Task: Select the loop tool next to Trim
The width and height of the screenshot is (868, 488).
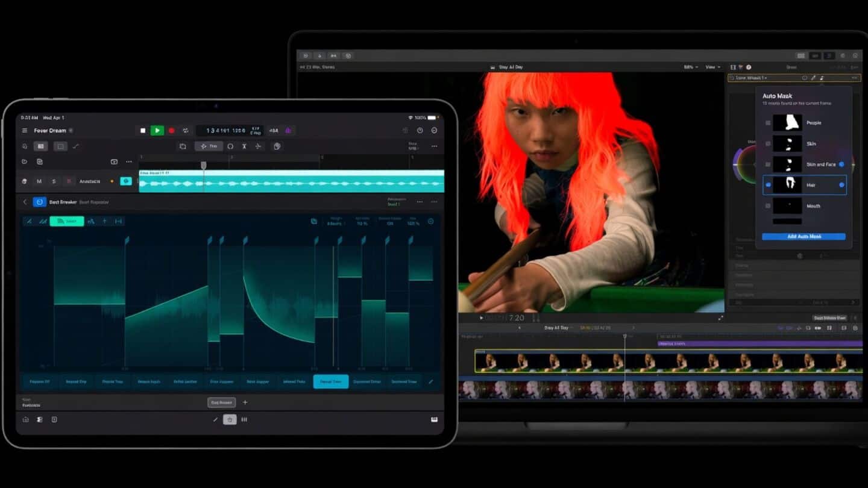Action: coord(230,146)
